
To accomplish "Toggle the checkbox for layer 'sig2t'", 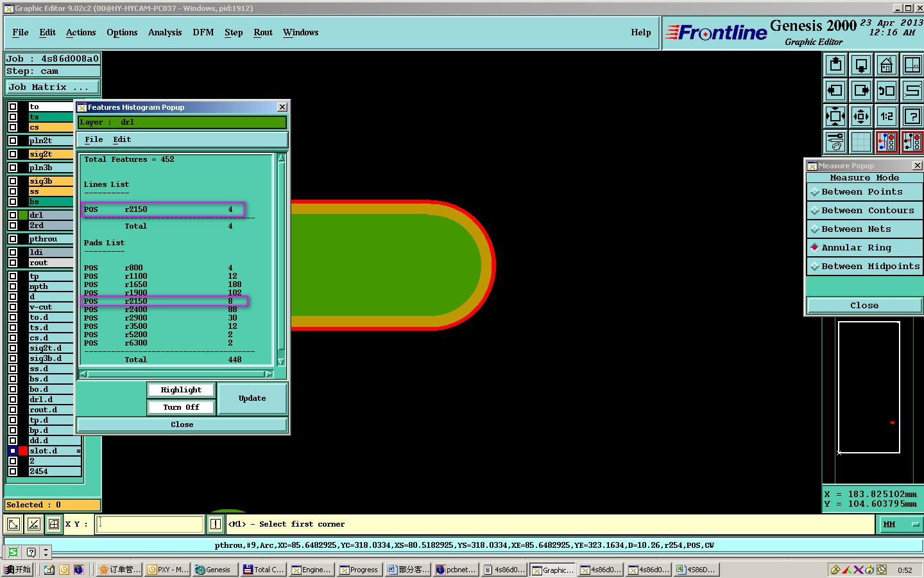I will (13, 154).
